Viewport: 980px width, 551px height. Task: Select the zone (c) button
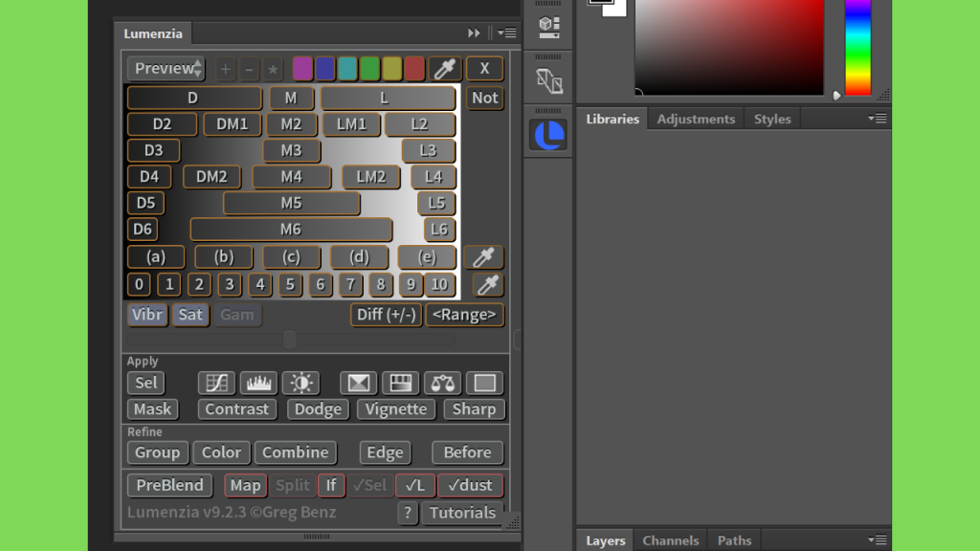point(291,256)
